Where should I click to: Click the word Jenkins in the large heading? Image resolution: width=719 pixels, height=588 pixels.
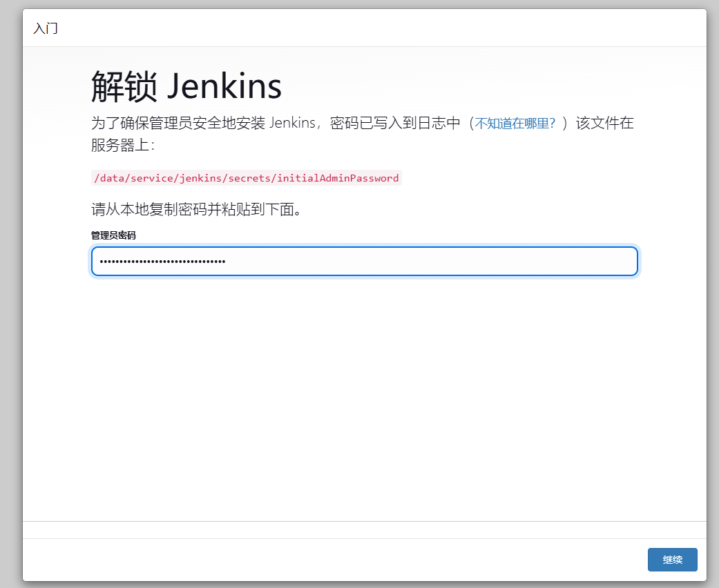coord(224,87)
